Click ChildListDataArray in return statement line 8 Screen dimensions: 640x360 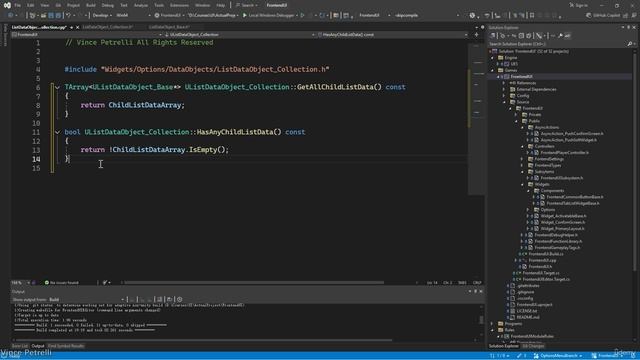click(145, 105)
